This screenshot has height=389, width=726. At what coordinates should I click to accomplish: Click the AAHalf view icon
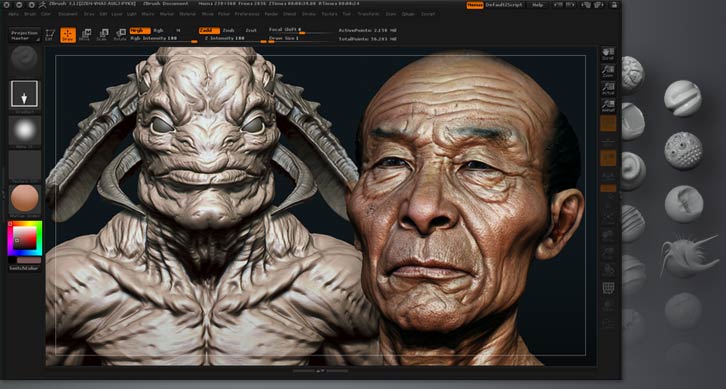[x=608, y=106]
